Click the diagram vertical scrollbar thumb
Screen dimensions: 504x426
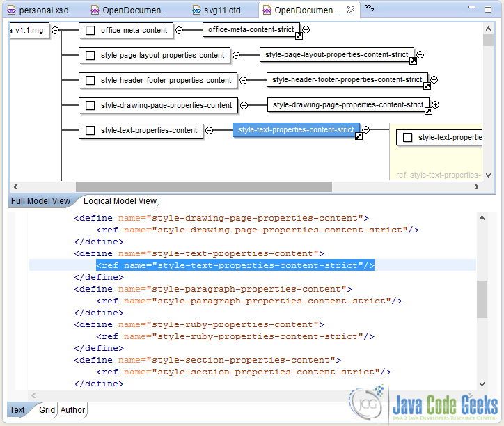[488, 40]
